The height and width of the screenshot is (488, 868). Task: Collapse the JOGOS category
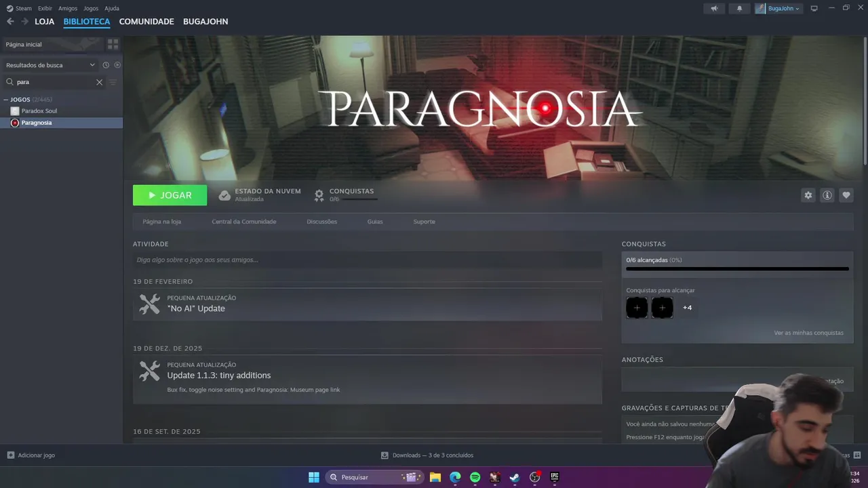[x=6, y=100]
